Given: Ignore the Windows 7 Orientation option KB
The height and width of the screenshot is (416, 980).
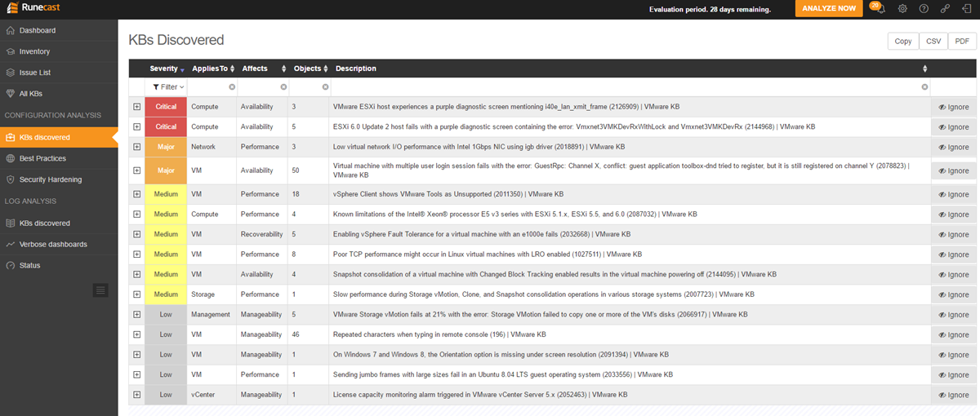Looking at the screenshot, I should tap(953, 355).
